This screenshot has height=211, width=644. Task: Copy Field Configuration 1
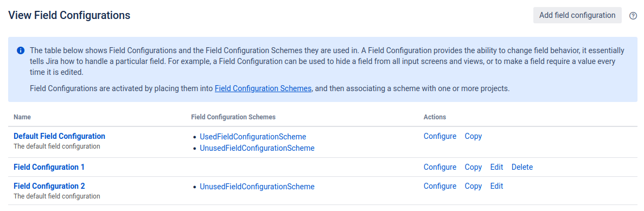(473, 167)
